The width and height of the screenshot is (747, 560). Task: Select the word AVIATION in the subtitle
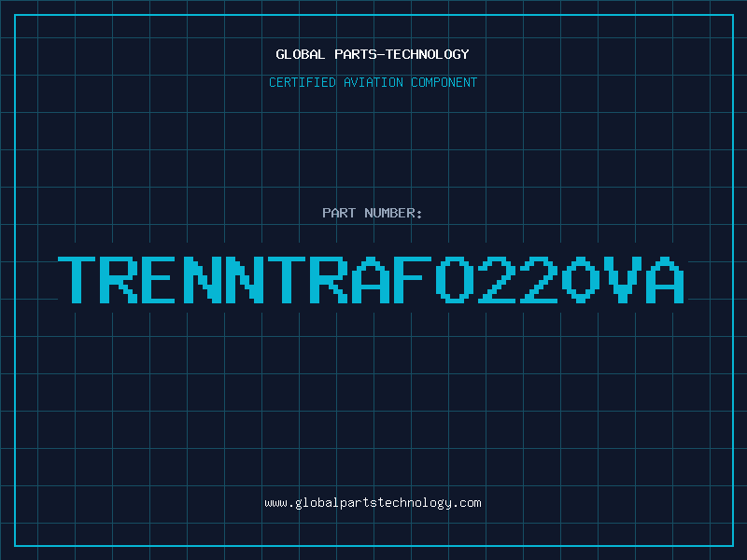(x=373, y=82)
